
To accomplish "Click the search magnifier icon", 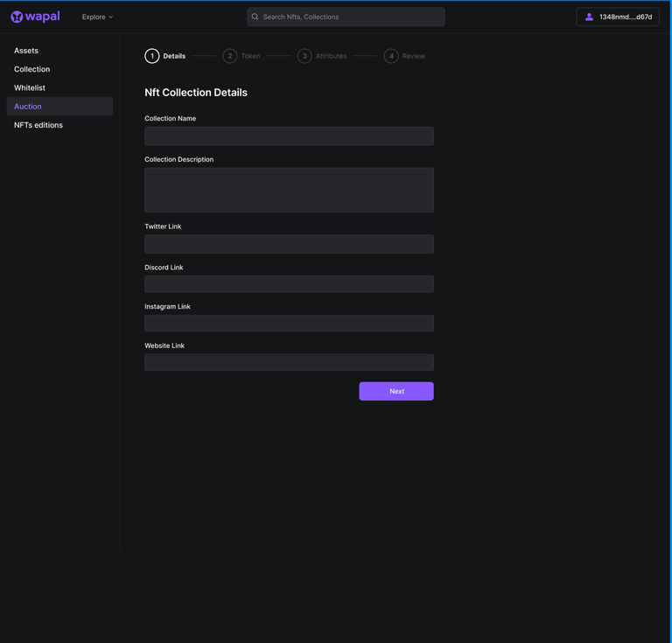I will [x=255, y=17].
